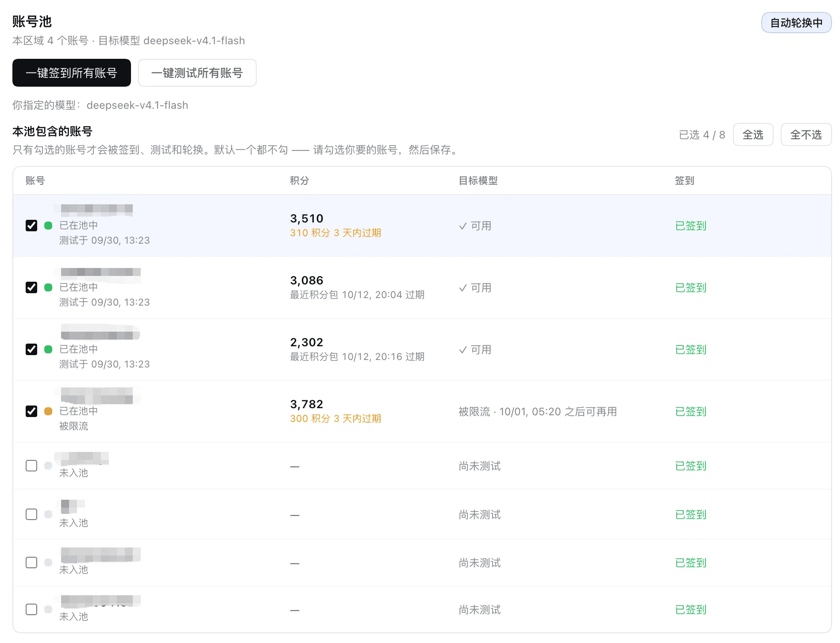The image size is (840, 643).
Task: Check the third 未入池 account checkbox
Action: pos(31,563)
